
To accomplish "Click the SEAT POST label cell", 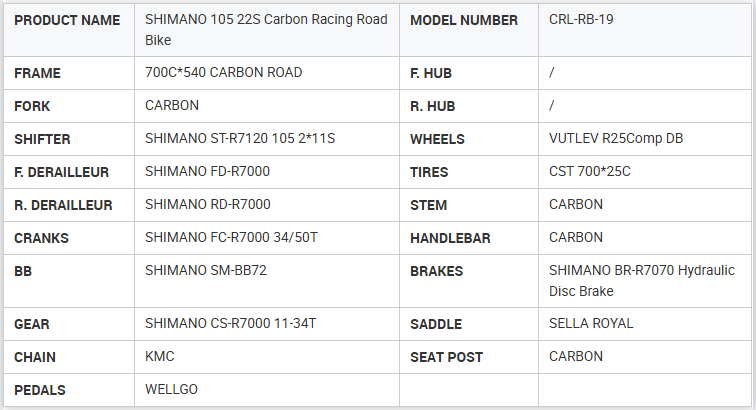I will [446, 357].
